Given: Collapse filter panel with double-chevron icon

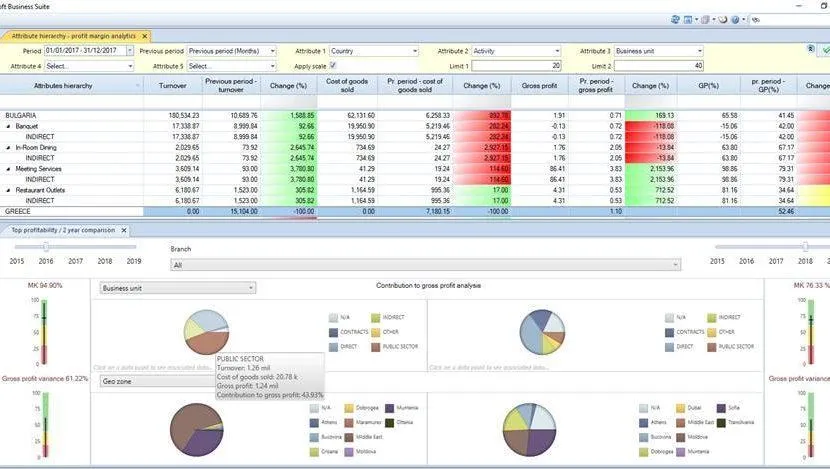Looking at the screenshot, I should point(810,49).
